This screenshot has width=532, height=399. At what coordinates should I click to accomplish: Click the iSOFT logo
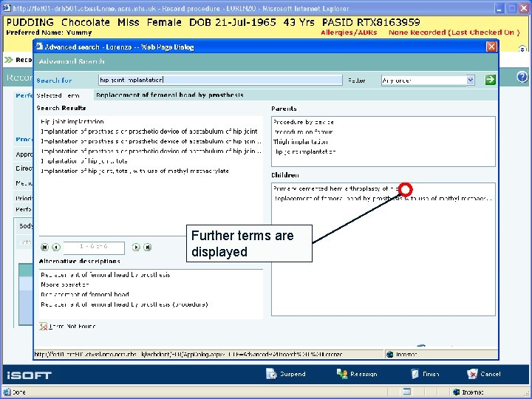click(x=29, y=375)
